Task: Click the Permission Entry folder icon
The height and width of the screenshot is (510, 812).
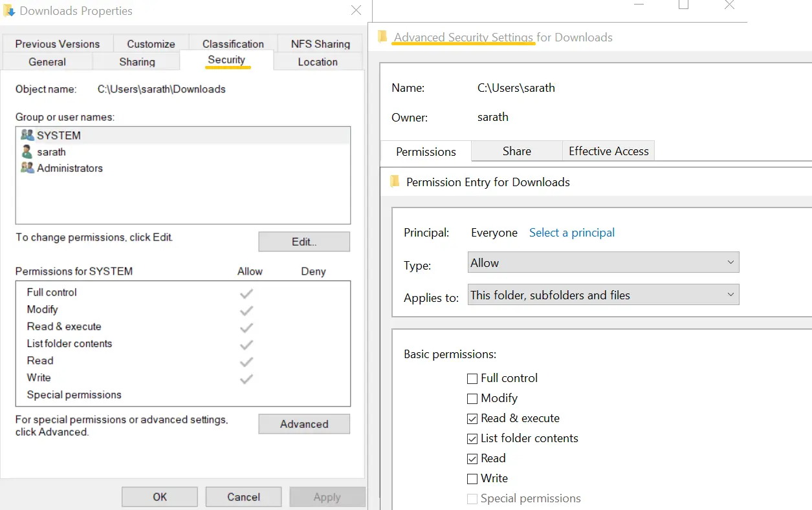Action: 395,182
